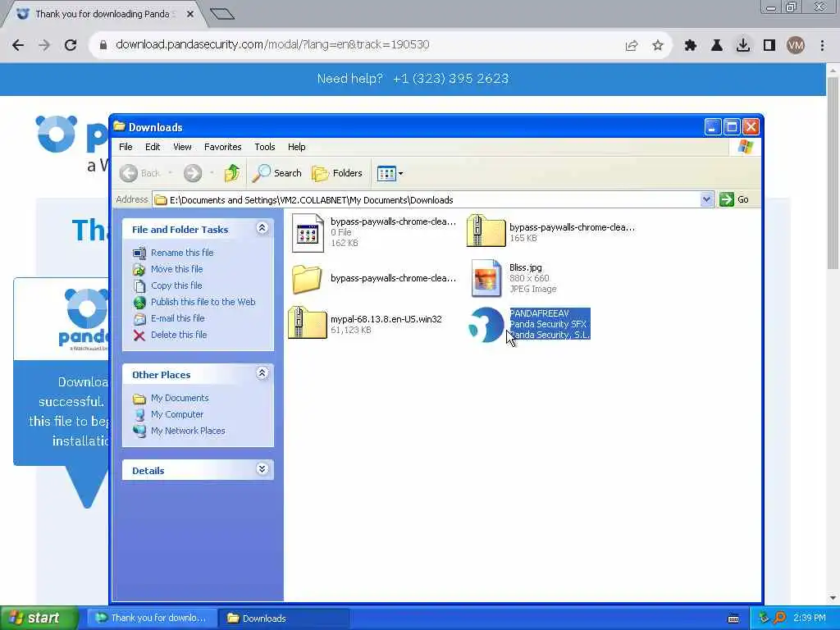Viewport: 840px width, 630px height.
Task: Select the mypal-68.13.8 zip archive
Action: 307,322
